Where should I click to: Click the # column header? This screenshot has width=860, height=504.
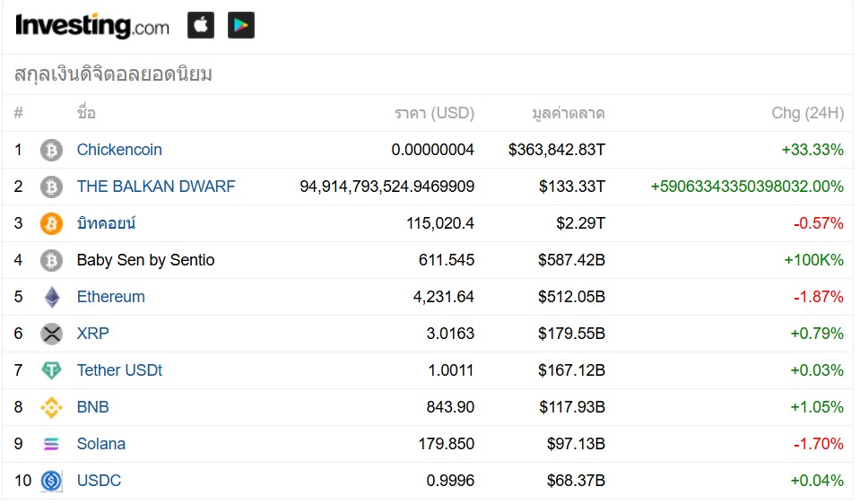(x=19, y=113)
